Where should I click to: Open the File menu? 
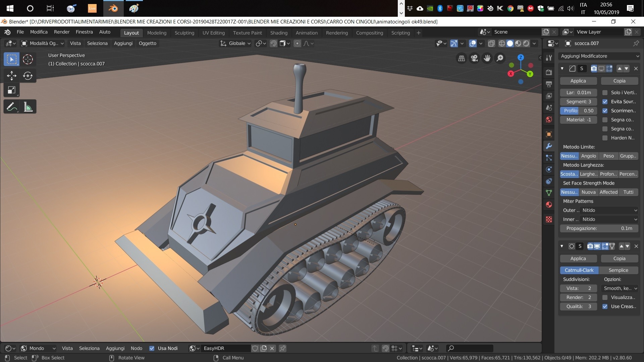[x=20, y=32]
